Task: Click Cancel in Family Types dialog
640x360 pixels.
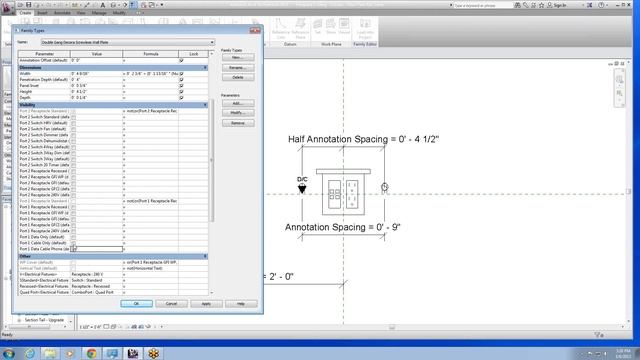Action: pos(171,304)
